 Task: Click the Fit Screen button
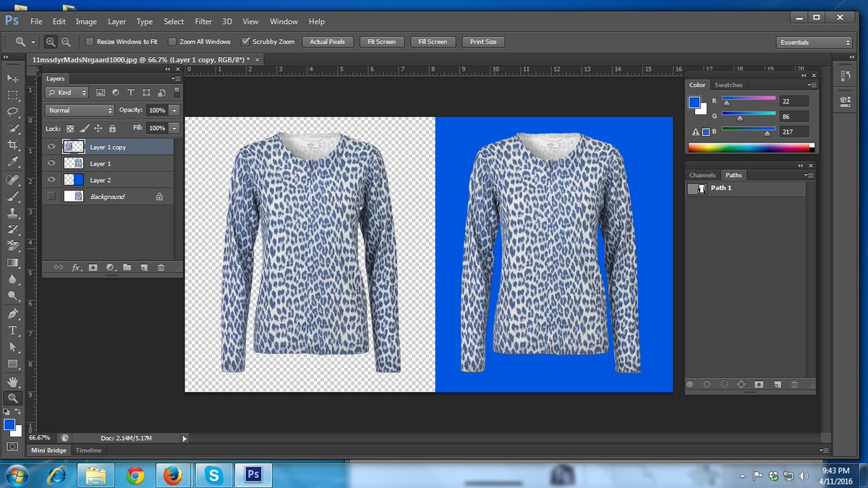tap(381, 41)
